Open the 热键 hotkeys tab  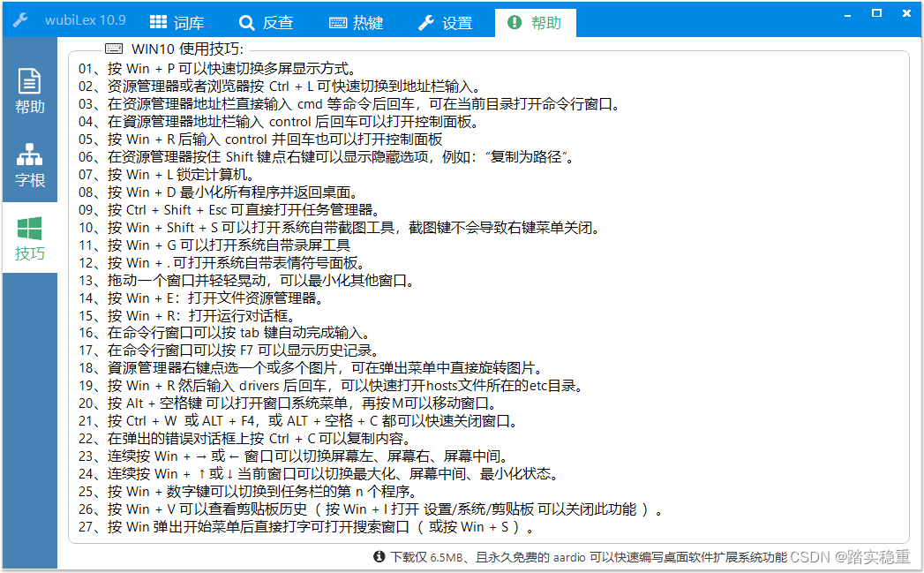356,22
